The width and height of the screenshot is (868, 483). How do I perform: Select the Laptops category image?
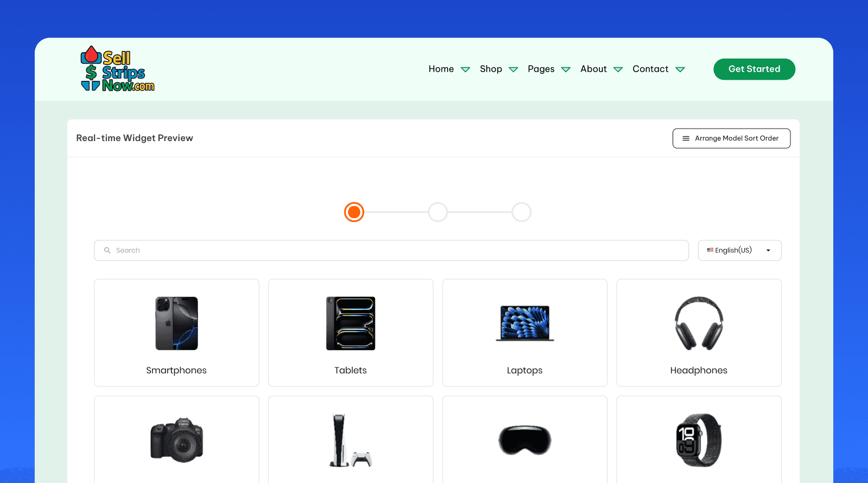pyautogui.click(x=525, y=323)
